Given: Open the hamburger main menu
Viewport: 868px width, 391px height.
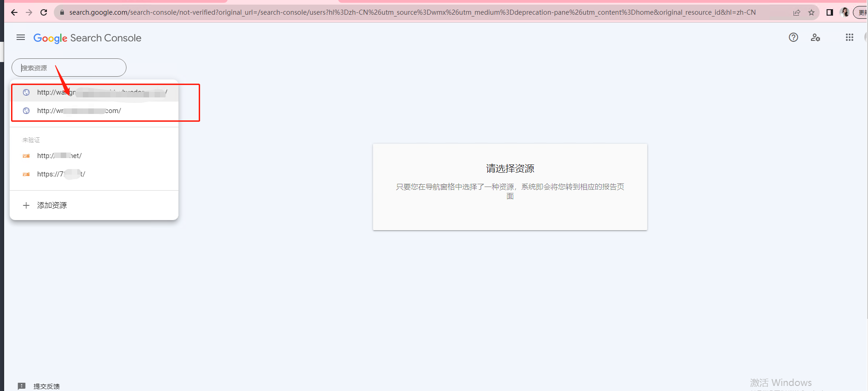Looking at the screenshot, I should pyautogui.click(x=21, y=38).
